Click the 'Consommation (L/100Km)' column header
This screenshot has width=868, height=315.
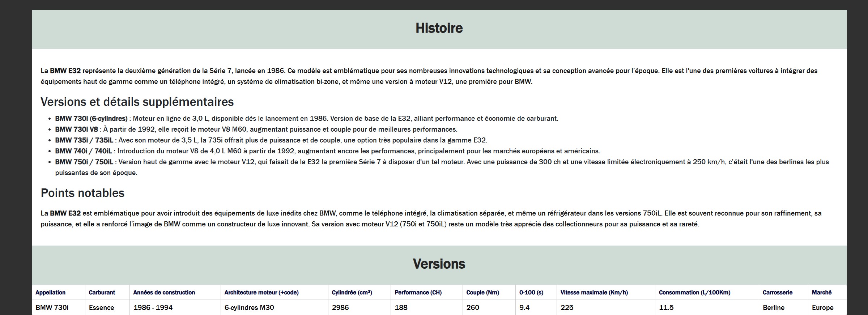(694, 293)
